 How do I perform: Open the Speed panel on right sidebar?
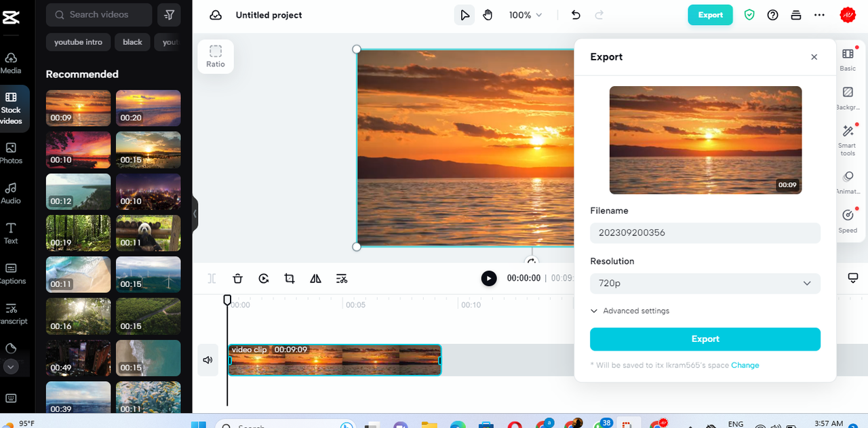848,220
